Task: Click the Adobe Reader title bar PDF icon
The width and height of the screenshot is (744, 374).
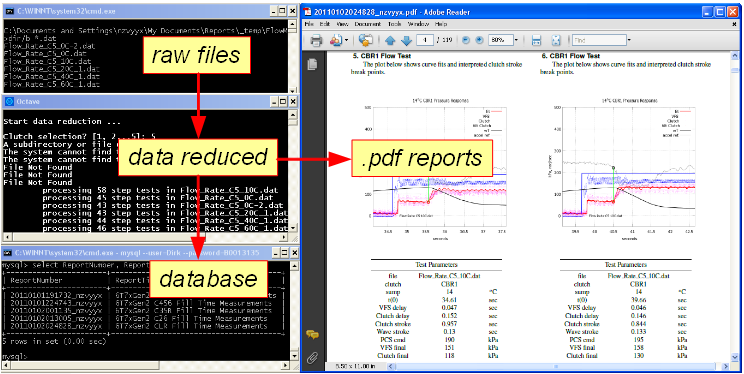Action: click(x=308, y=11)
